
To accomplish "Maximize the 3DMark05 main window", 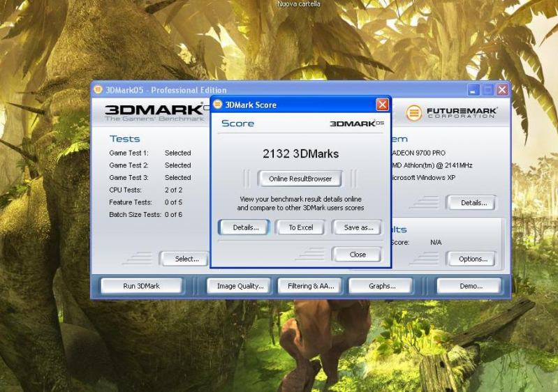I will click(x=487, y=90).
